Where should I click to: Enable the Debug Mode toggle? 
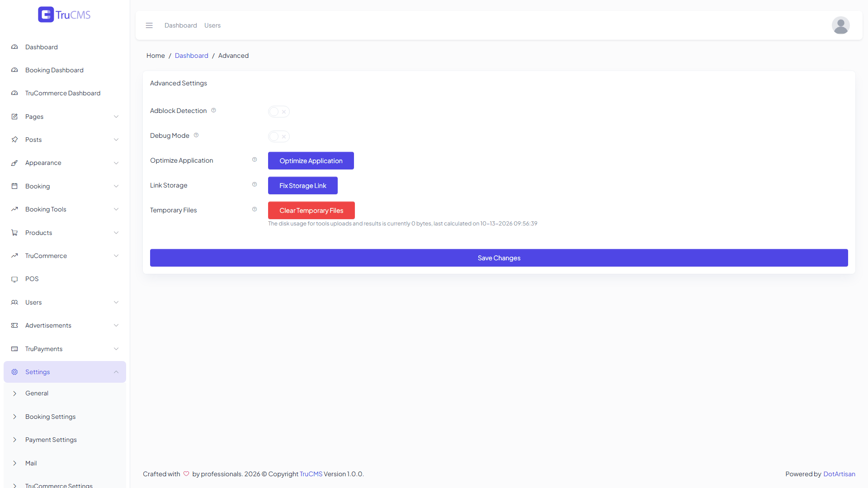[278, 136]
